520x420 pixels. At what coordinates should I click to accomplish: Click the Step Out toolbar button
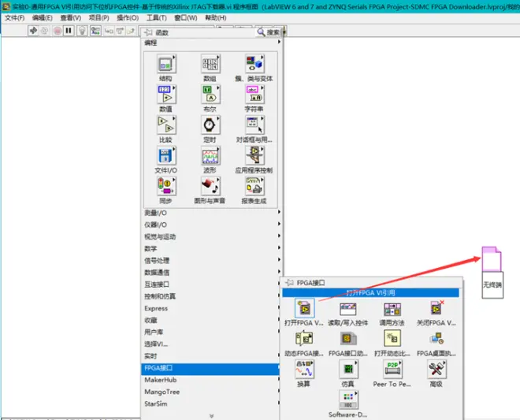(132, 31)
